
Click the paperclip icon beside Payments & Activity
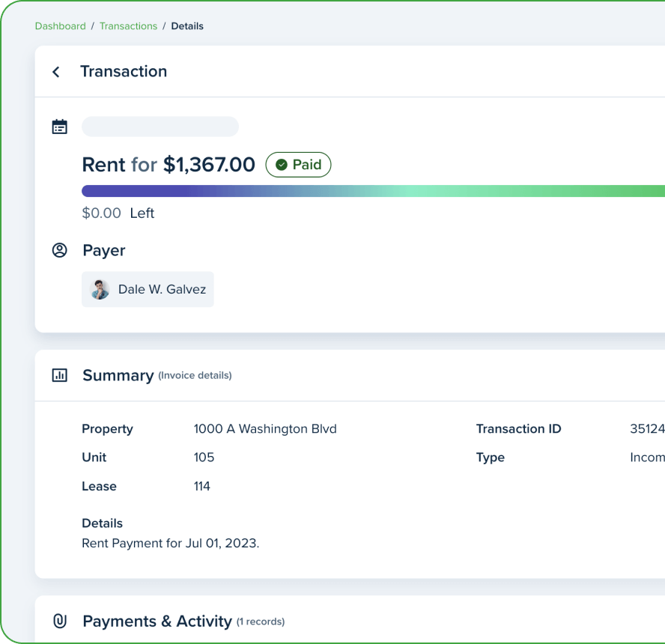coord(59,621)
